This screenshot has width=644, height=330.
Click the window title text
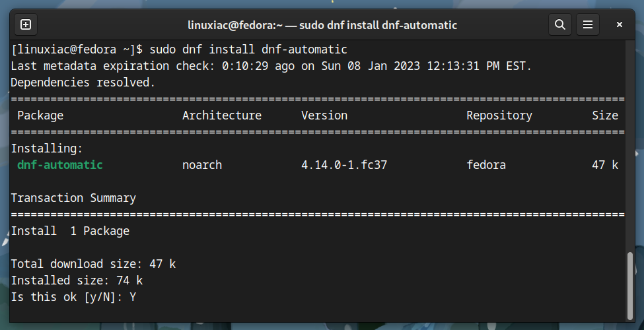(x=322, y=25)
